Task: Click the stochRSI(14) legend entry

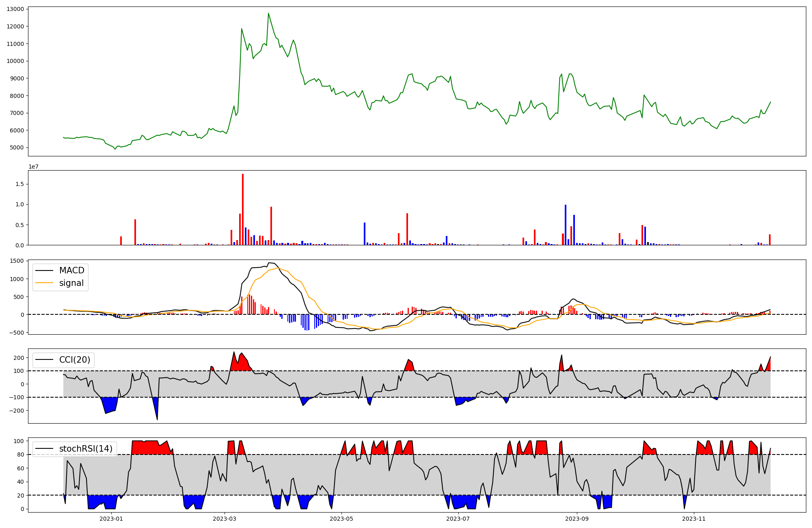Action: (x=85, y=449)
